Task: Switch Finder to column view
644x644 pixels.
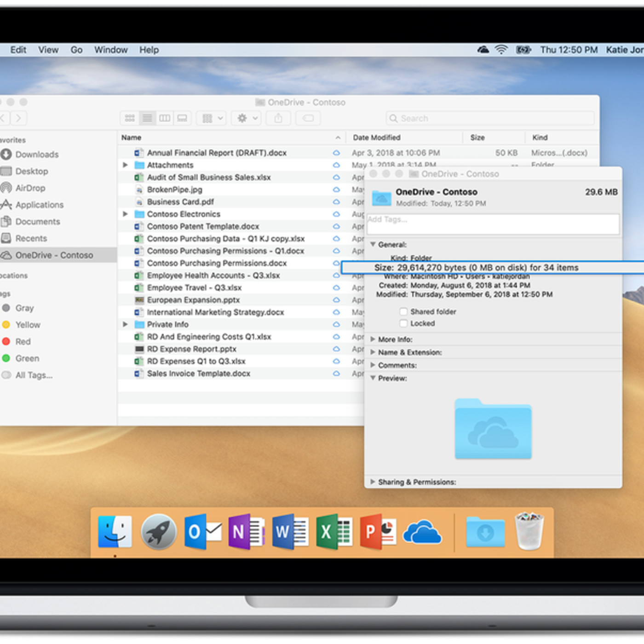Action: (165, 118)
